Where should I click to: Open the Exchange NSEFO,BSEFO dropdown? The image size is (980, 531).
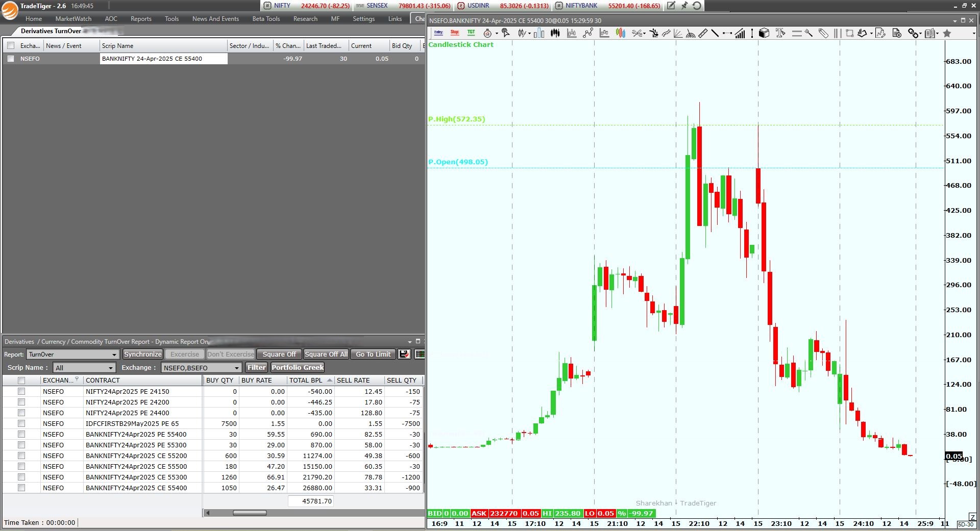[x=201, y=368]
